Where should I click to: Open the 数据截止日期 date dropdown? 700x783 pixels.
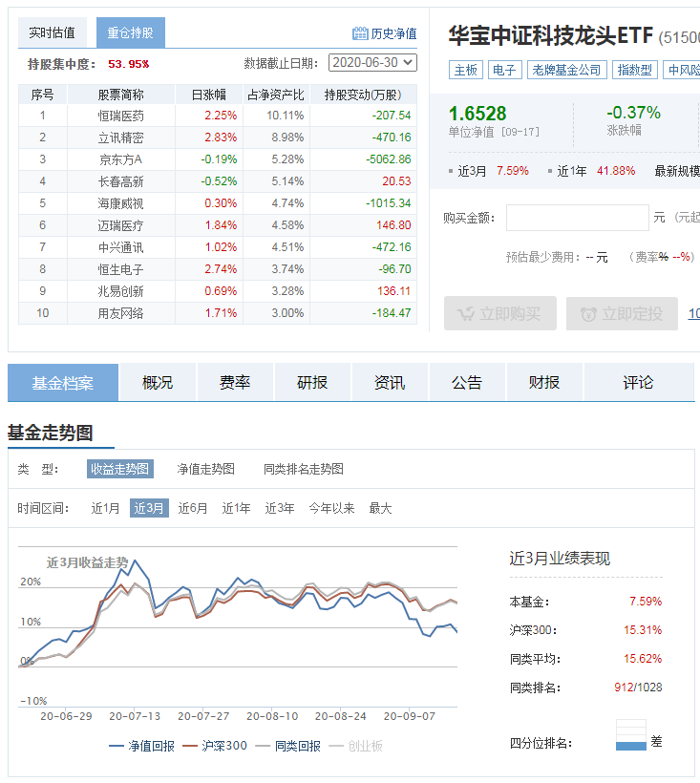[x=372, y=63]
